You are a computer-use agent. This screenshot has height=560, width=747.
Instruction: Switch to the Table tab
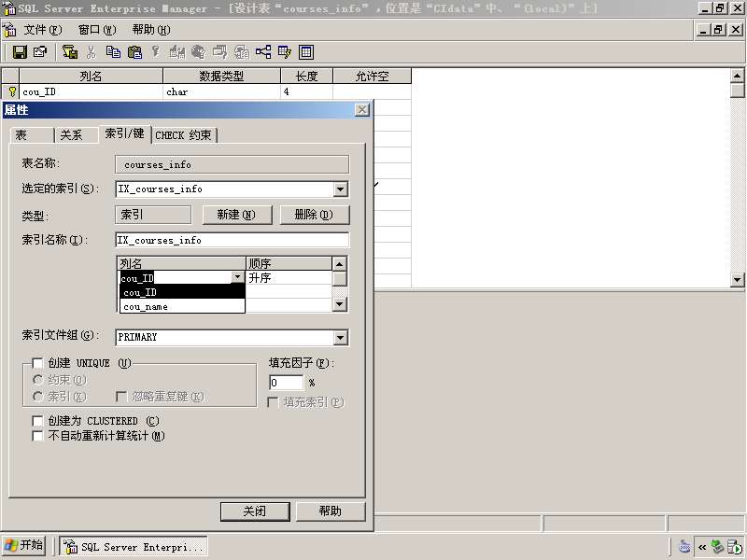pos(32,135)
